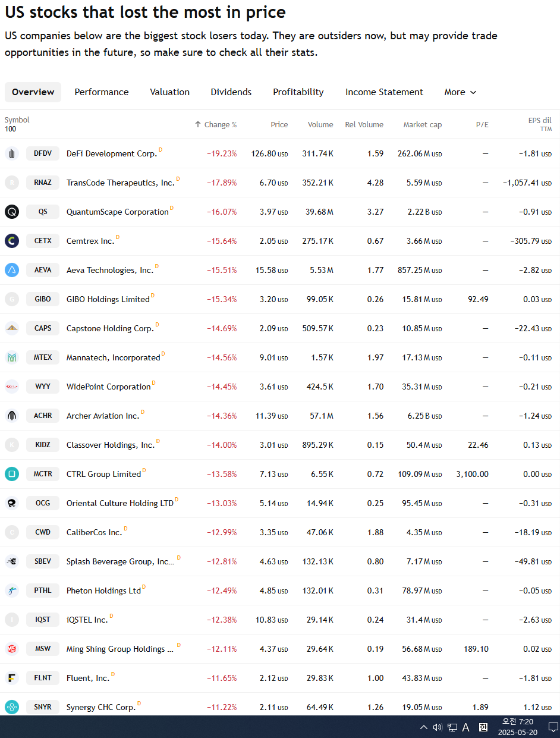Click the 39.68 M volume value
The image size is (560, 738).
pos(320,212)
